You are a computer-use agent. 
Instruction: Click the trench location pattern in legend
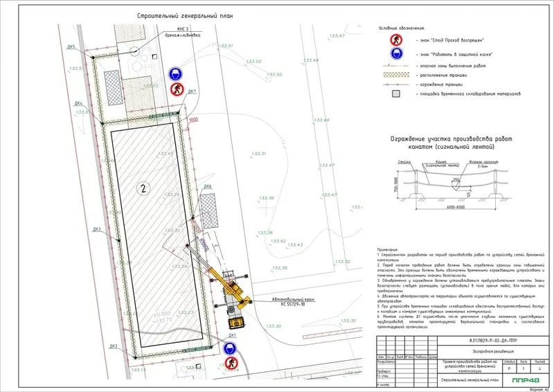[394, 73]
